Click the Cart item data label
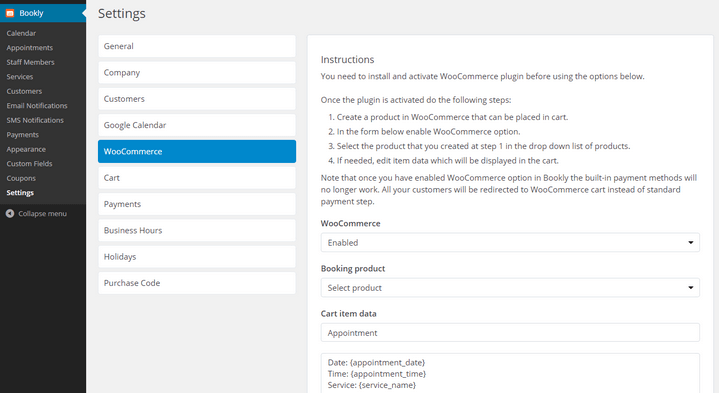 348,314
